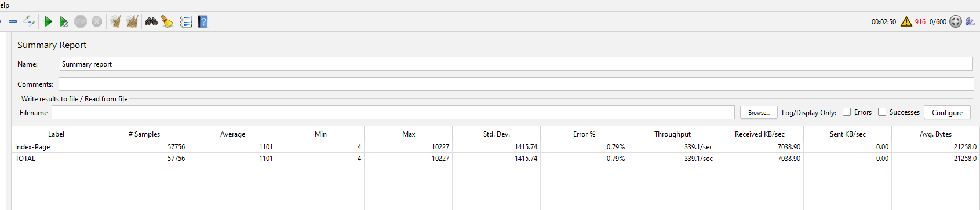980x210 pixels.
Task: Click the Error % column header
Action: coord(584,134)
